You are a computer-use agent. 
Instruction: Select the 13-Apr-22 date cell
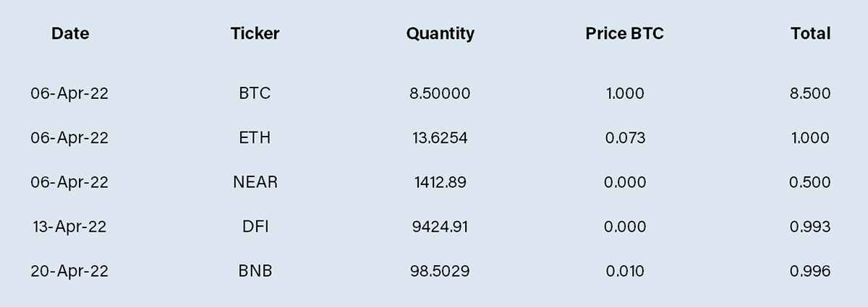pyautogui.click(x=69, y=227)
